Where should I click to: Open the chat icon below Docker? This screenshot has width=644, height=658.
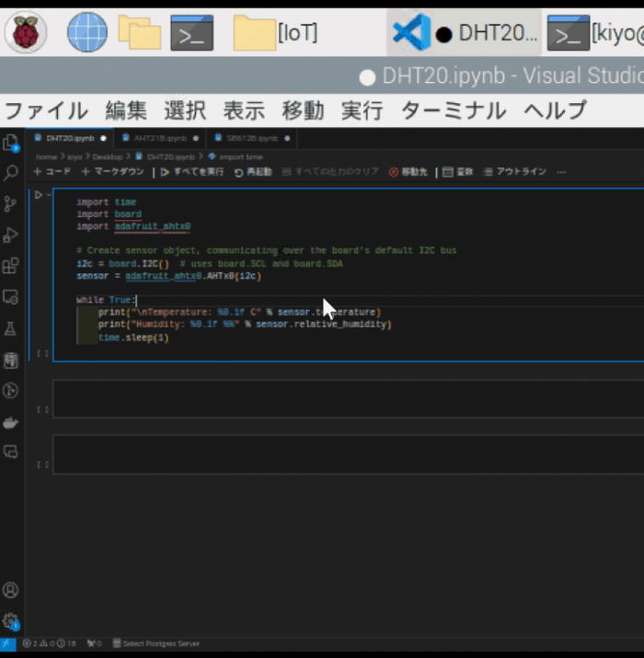pos(10,452)
